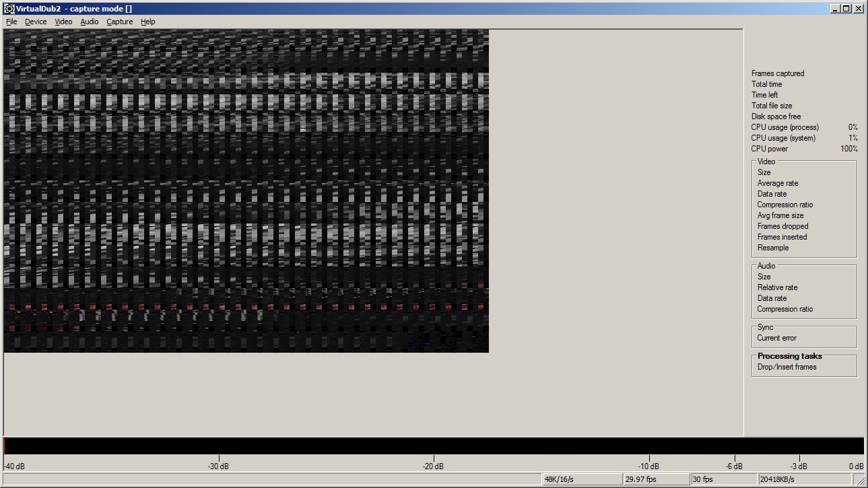Click the CPU usage (process) label
This screenshot has width=868, height=488.
click(x=785, y=127)
